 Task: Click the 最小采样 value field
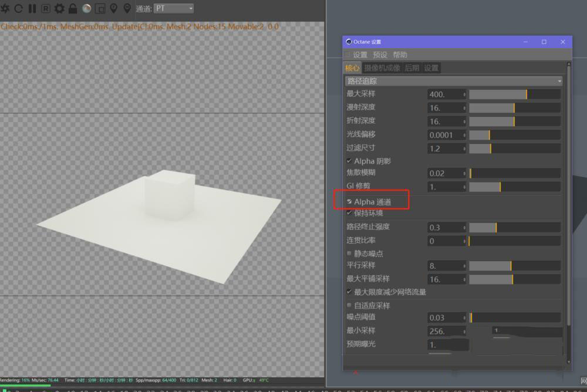pyautogui.click(x=444, y=331)
